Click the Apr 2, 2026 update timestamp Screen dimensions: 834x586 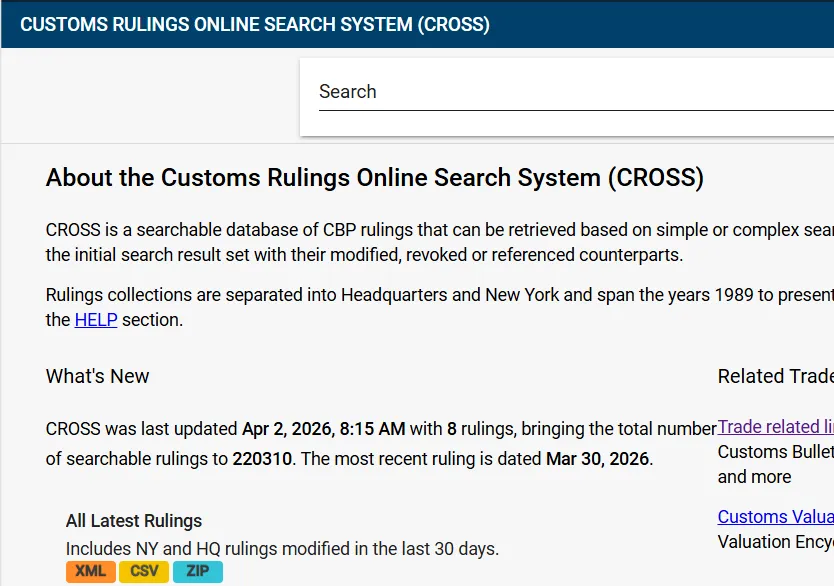click(x=323, y=429)
